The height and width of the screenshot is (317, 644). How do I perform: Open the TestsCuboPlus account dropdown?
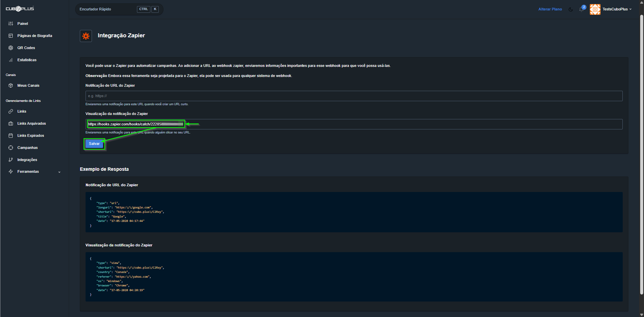click(x=617, y=9)
